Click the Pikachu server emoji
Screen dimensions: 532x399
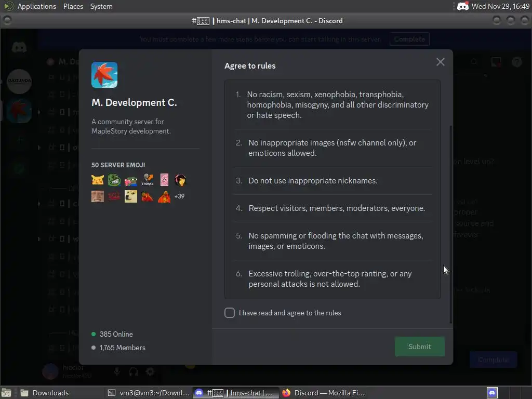point(98,180)
